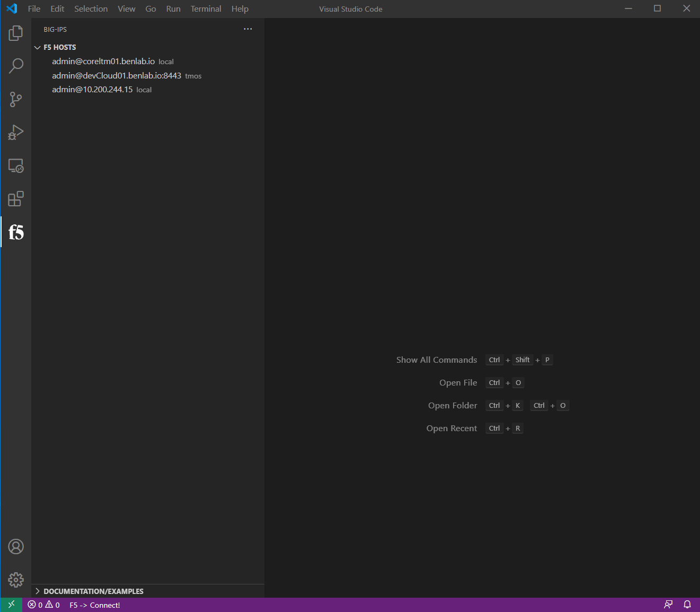Open the Terminal menu
This screenshot has width=700, height=612.
click(x=206, y=8)
